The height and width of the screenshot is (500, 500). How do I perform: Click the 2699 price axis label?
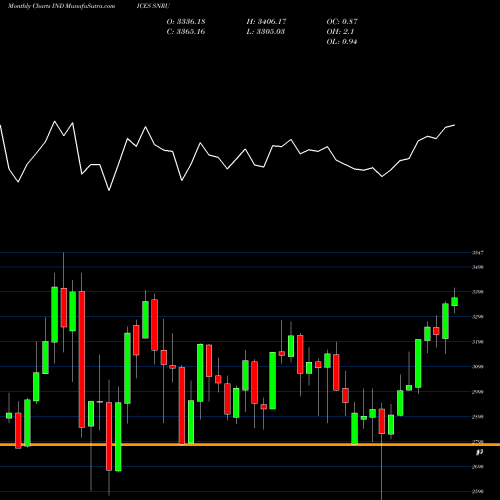478,467
